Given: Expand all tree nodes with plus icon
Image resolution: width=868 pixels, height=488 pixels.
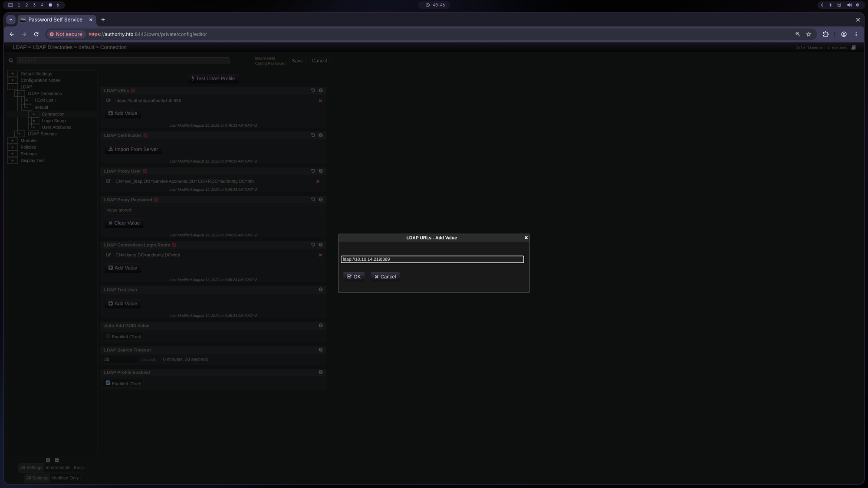Looking at the screenshot, I should pyautogui.click(x=48, y=460).
